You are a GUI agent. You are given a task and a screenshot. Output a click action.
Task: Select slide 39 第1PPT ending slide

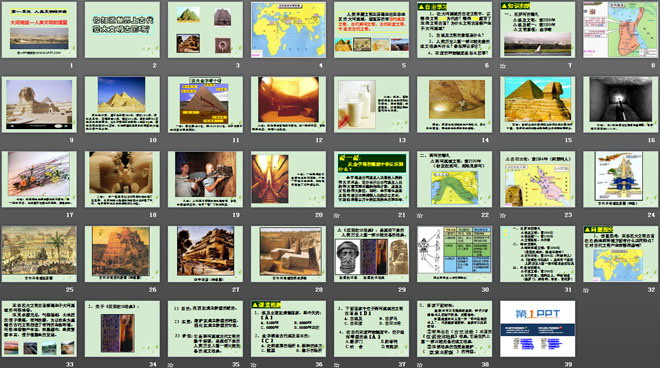538,329
